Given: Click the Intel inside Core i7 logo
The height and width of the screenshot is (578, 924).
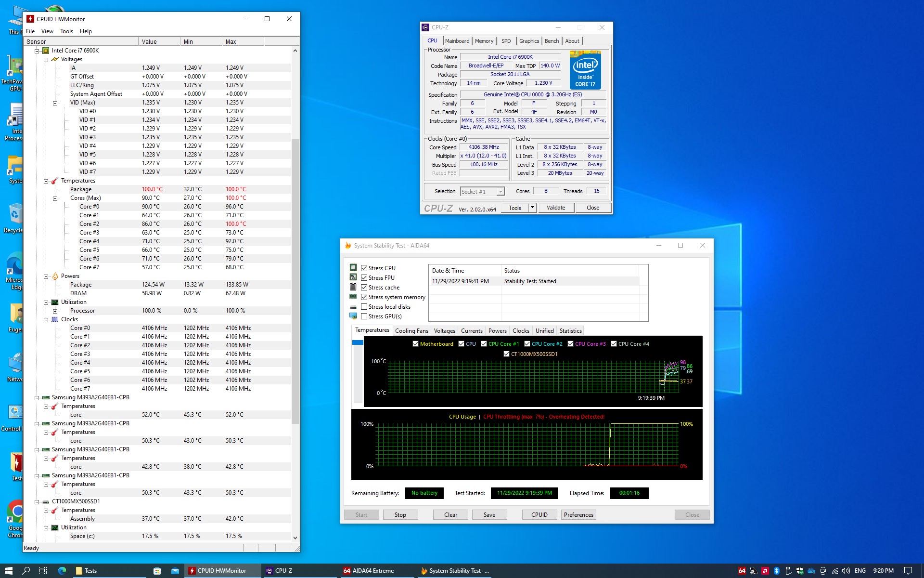Looking at the screenshot, I should point(585,70).
